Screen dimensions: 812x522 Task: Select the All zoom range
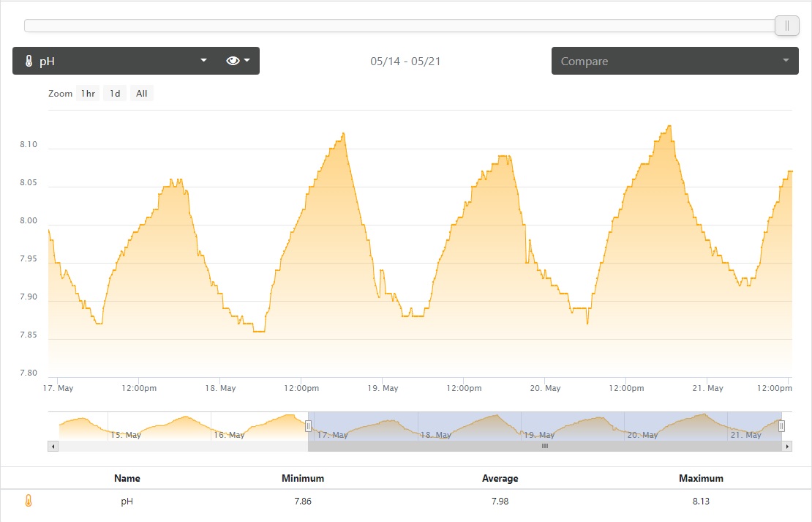[141, 94]
